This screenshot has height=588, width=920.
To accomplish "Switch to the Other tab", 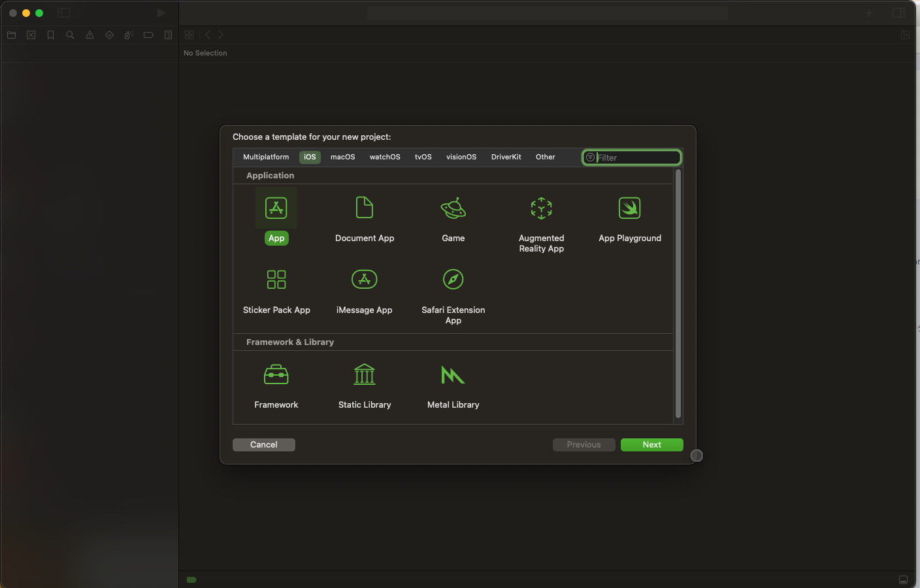I will coord(546,157).
